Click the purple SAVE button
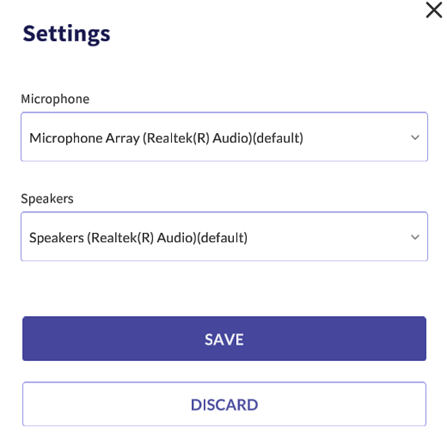This screenshot has width=447, height=446. coord(224,339)
